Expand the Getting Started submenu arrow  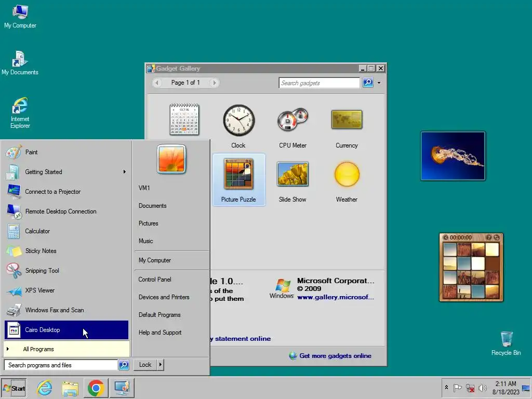click(x=125, y=171)
